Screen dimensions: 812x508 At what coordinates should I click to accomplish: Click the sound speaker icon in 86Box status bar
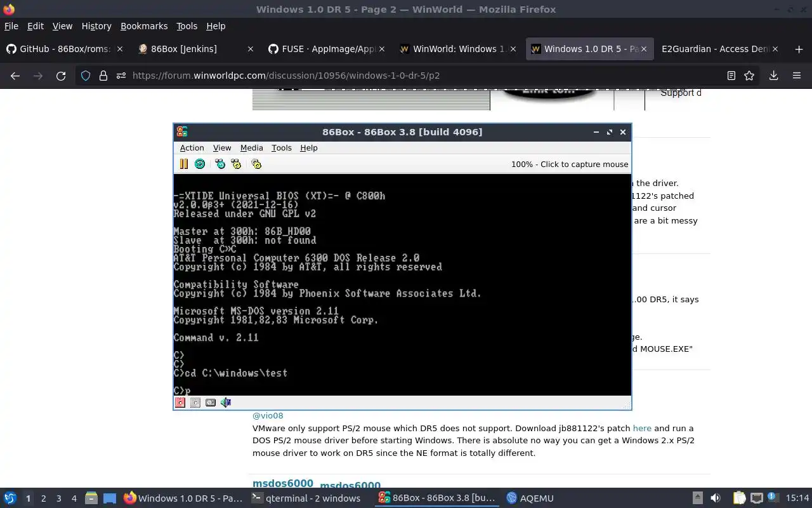coord(226,402)
